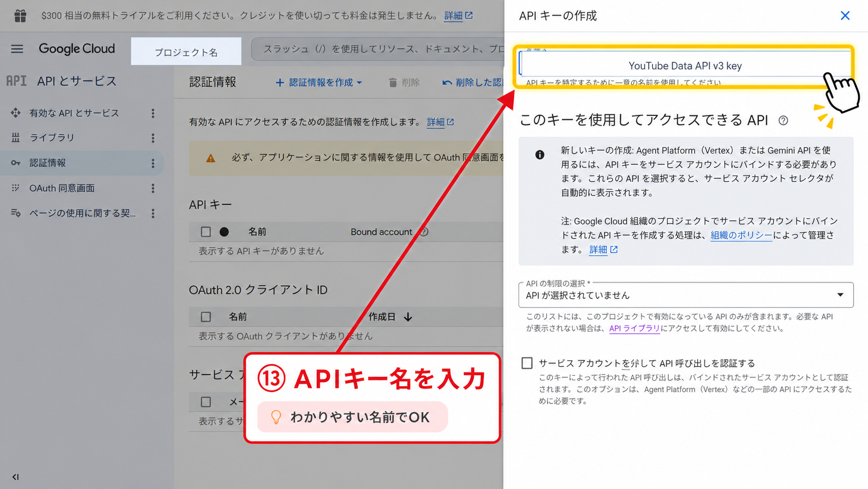
Task: Click 名前 column header in OAuth table
Action: coord(238,316)
